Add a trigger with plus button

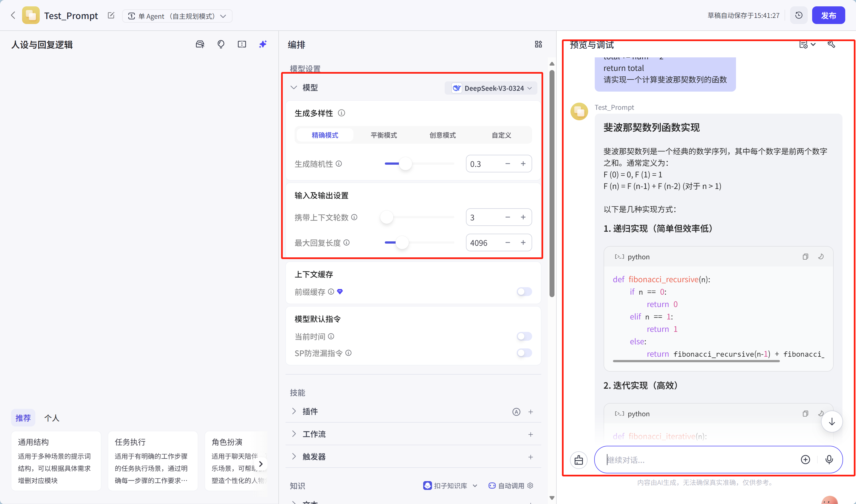pyautogui.click(x=530, y=457)
